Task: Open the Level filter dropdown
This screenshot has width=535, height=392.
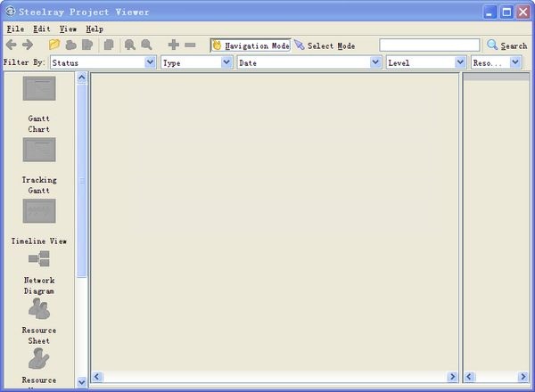Action: coord(460,63)
